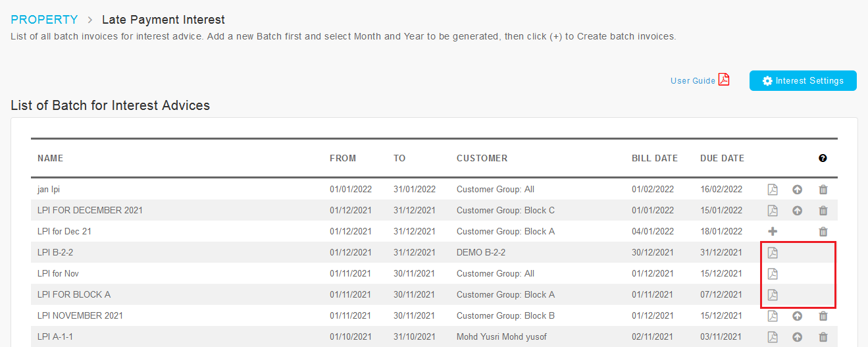Open the Interest Settings button

pos(803,80)
